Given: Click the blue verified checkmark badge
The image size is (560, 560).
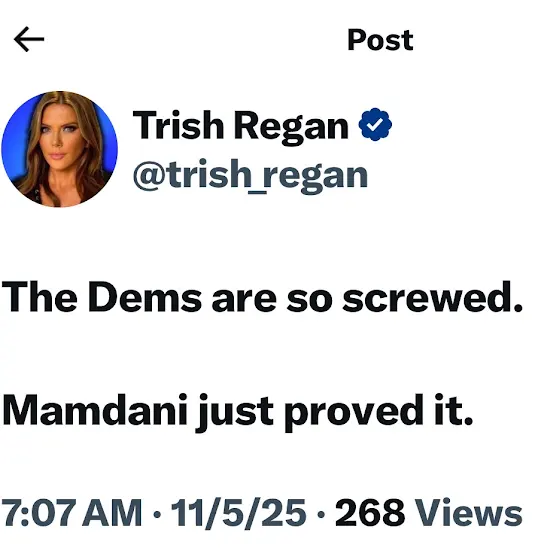Looking at the screenshot, I should pyautogui.click(x=375, y=124).
